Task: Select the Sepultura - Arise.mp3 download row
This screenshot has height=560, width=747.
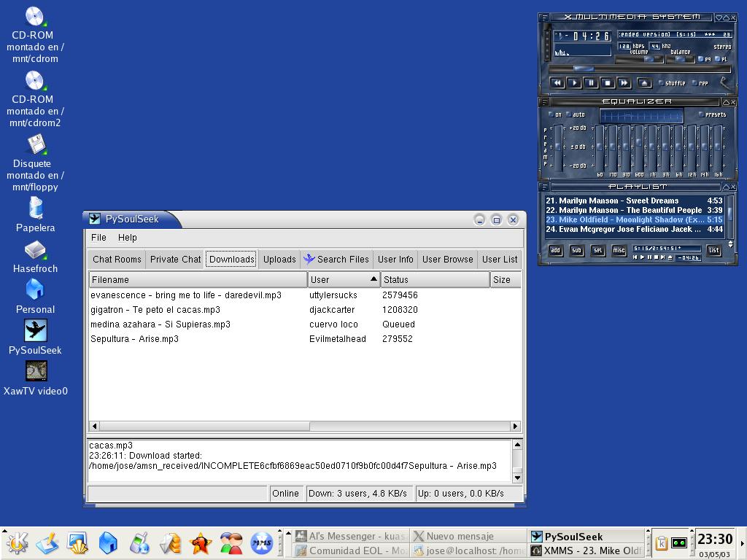Action: tap(135, 339)
